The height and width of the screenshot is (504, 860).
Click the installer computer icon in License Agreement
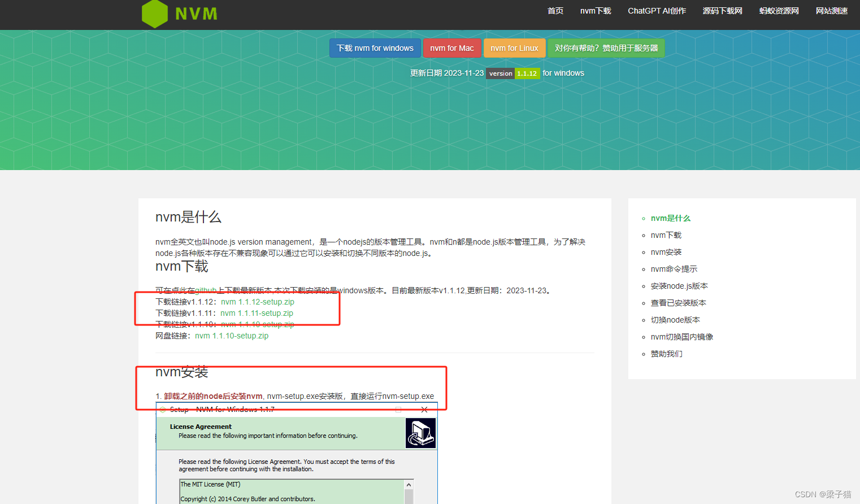pos(420,433)
